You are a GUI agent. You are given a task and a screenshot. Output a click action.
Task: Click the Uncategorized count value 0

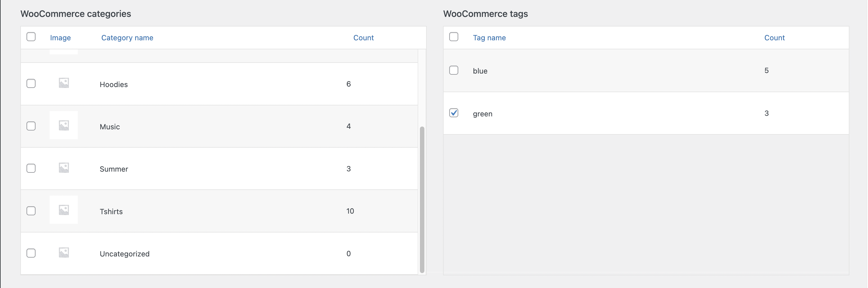(349, 253)
